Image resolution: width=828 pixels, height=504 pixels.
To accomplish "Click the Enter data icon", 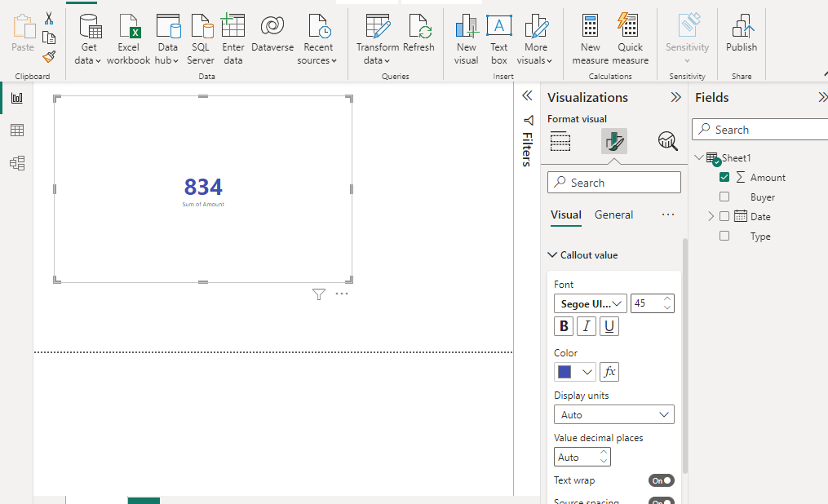I will tap(232, 26).
